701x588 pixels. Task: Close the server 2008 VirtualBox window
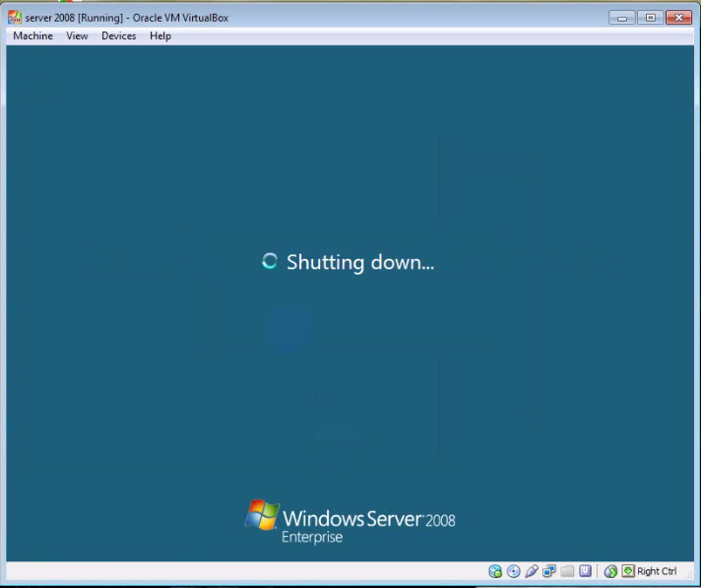coord(678,18)
